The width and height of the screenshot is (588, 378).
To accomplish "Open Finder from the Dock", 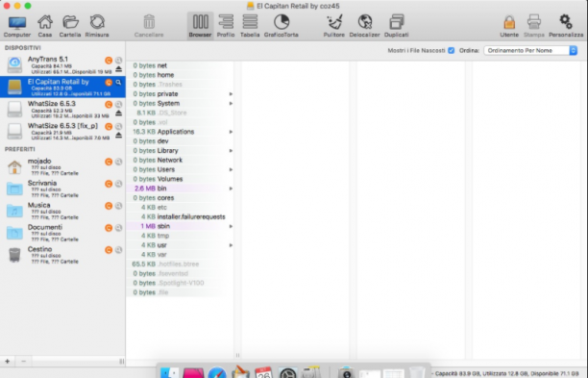I will [169, 373].
